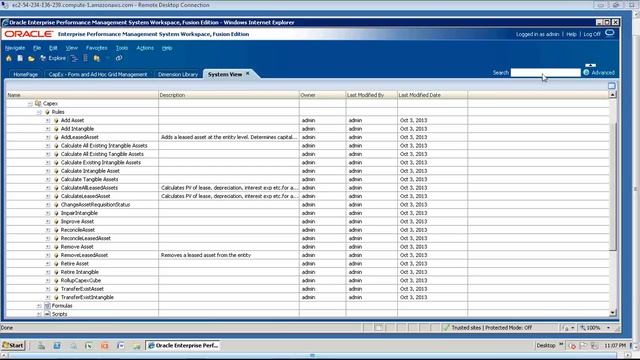Select the TransferExistIntangible rule

[x=87, y=298]
